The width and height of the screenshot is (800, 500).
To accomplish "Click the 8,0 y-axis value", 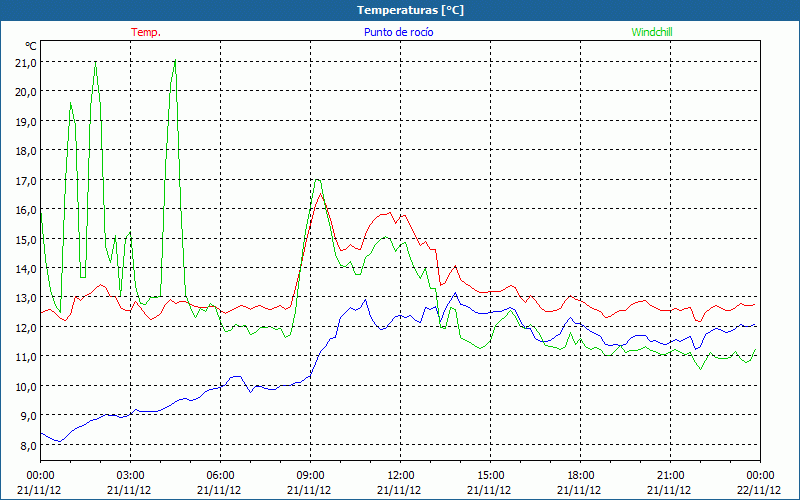I will tap(30, 445).
